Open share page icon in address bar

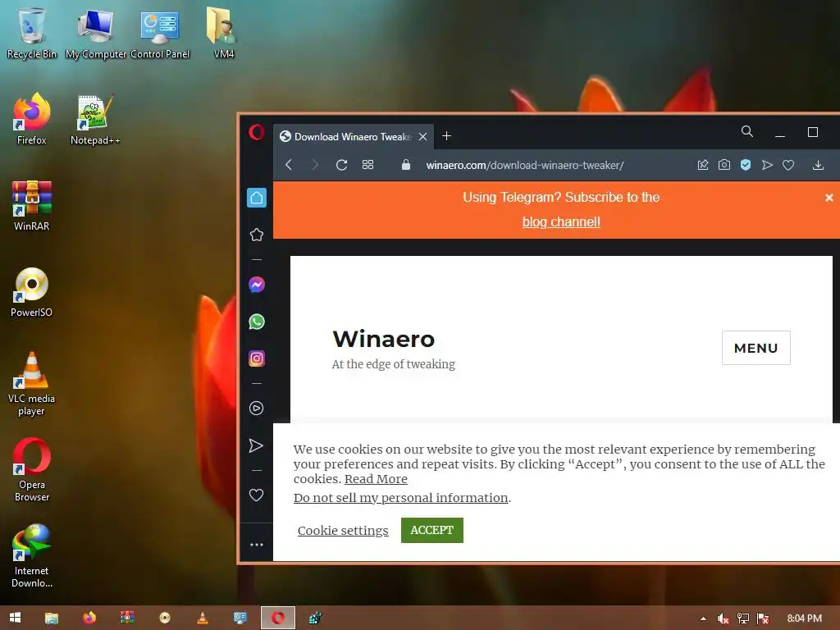(703, 165)
